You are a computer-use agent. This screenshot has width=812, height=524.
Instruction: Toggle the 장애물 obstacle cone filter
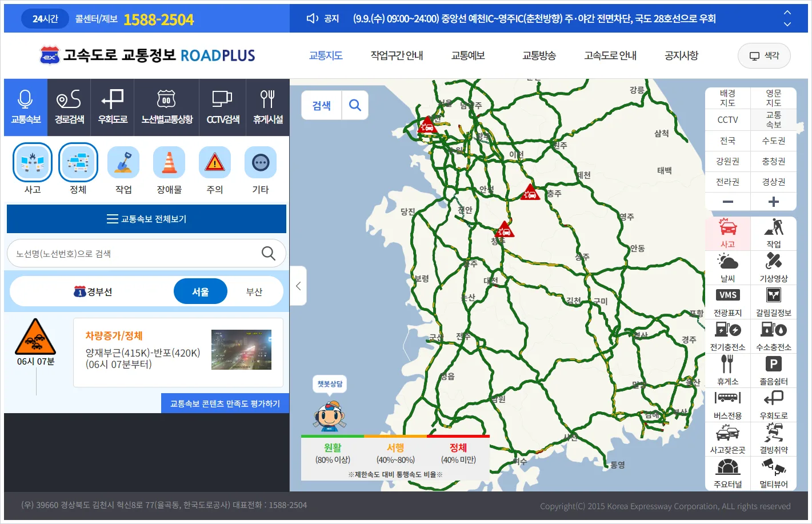[169, 162]
